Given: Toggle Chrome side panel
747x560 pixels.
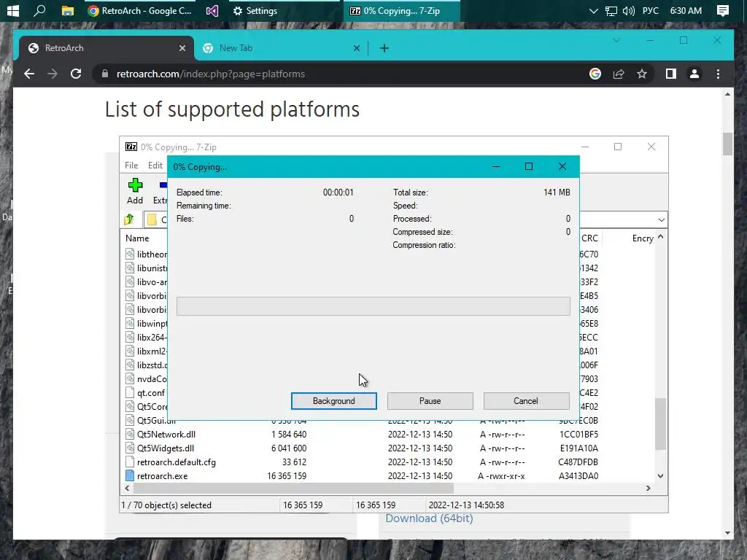Looking at the screenshot, I should click(x=671, y=74).
